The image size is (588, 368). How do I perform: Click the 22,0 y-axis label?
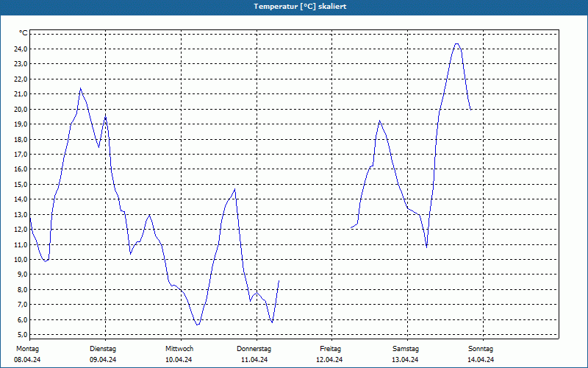[x=21, y=79]
